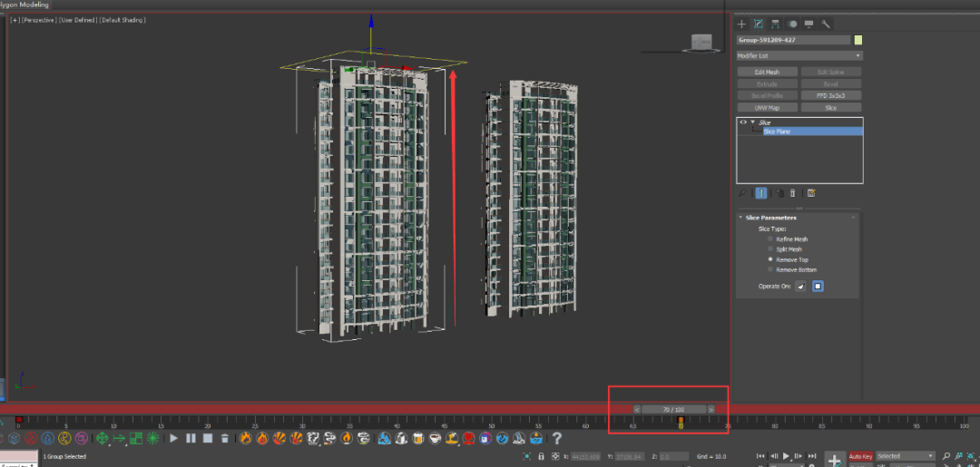This screenshot has height=467, width=980.
Task: Click the red flame circle plugin icon
Action: 31,438
